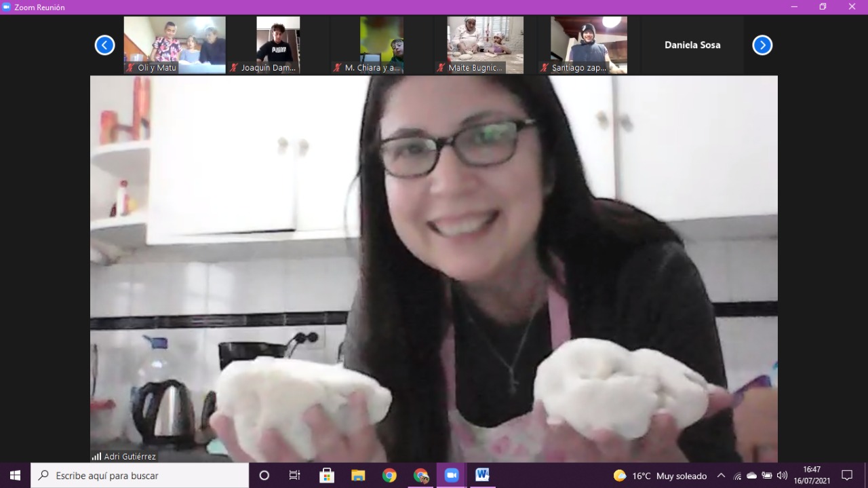Open the first Google Chrome taskbar icon
The width and height of the screenshot is (868, 488).
click(x=389, y=475)
